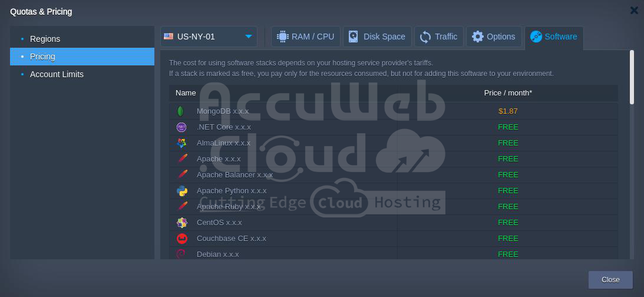Select Account Limits in the sidebar

click(57, 74)
